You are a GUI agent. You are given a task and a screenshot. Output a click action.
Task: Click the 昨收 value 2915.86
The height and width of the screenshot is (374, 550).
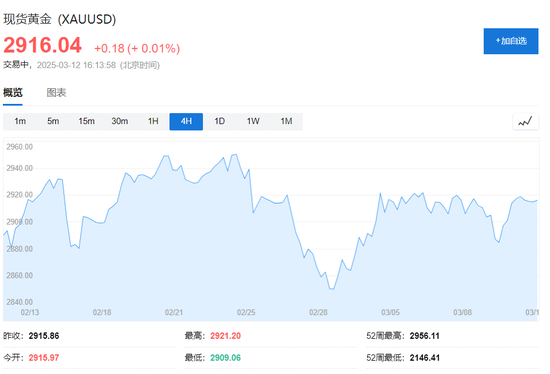tap(44, 336)
